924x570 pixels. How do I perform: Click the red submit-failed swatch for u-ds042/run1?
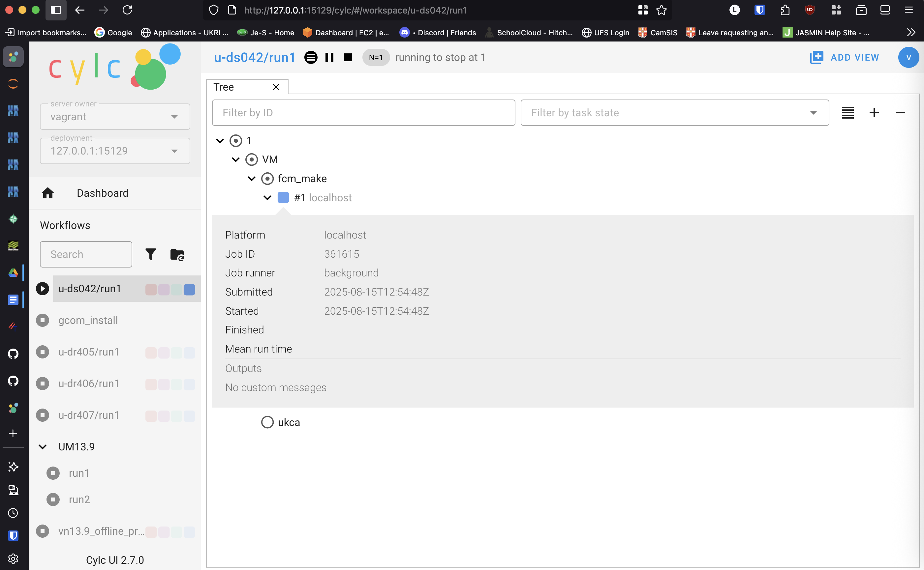tap(151, 290)
